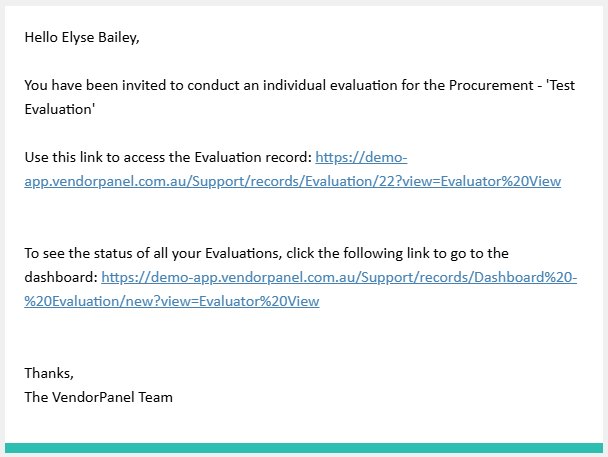
Task: Click the 'Hello Elyse Bailey,' greeting
Action: click(x=82, y=38)
